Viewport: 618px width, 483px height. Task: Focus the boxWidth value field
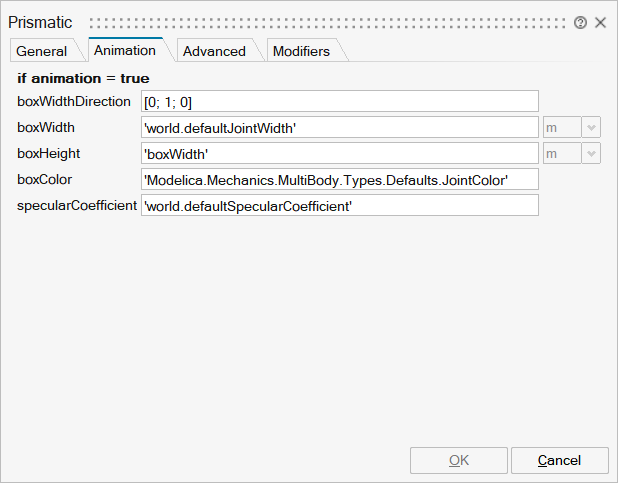(x=340, y=127)
